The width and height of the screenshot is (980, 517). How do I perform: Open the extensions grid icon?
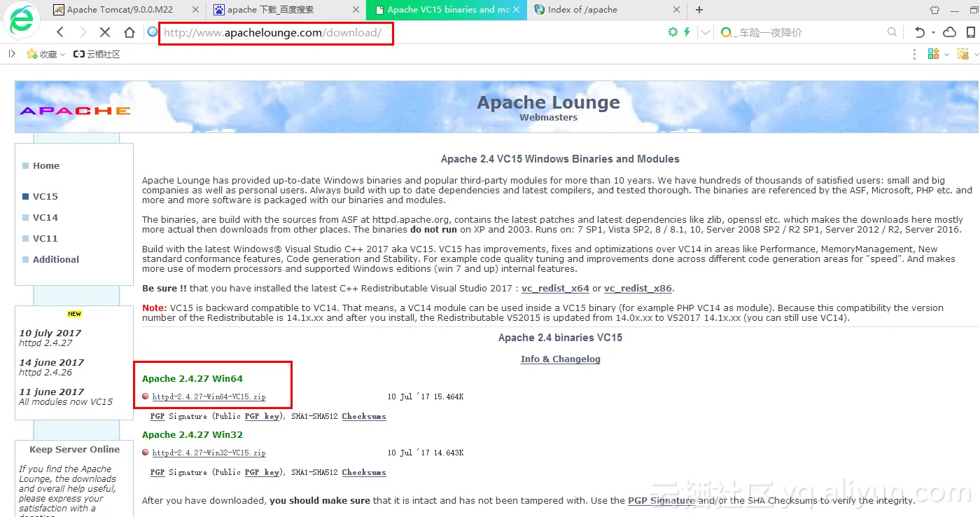point(933,54)
